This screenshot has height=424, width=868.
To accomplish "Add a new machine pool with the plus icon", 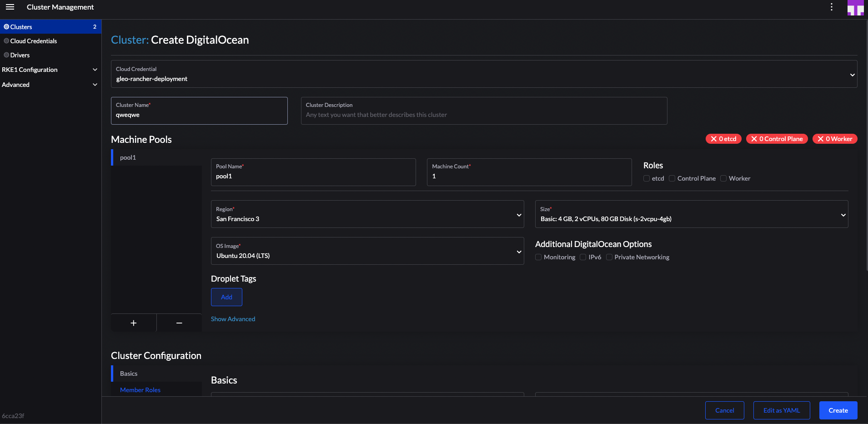I will point(133,323).
